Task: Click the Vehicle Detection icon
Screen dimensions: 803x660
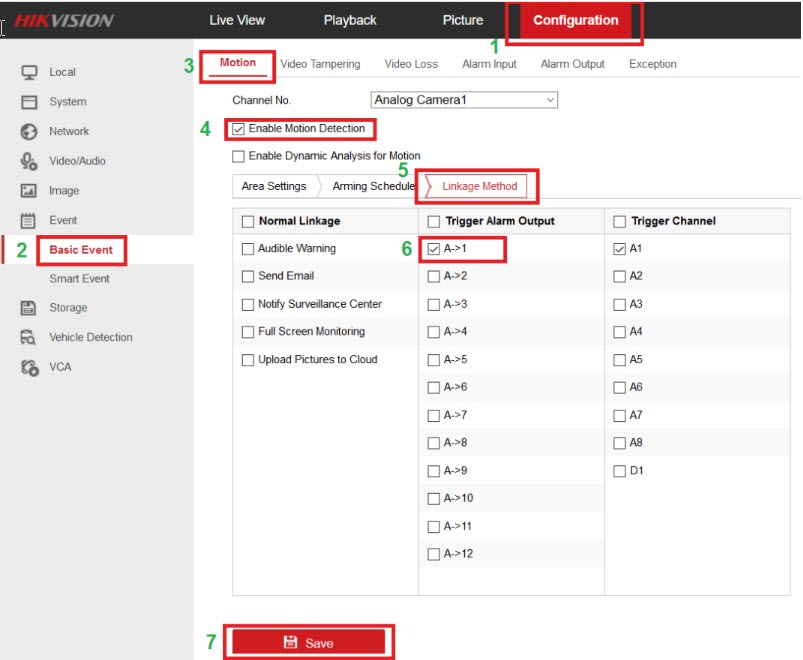Action: [29, 338]
